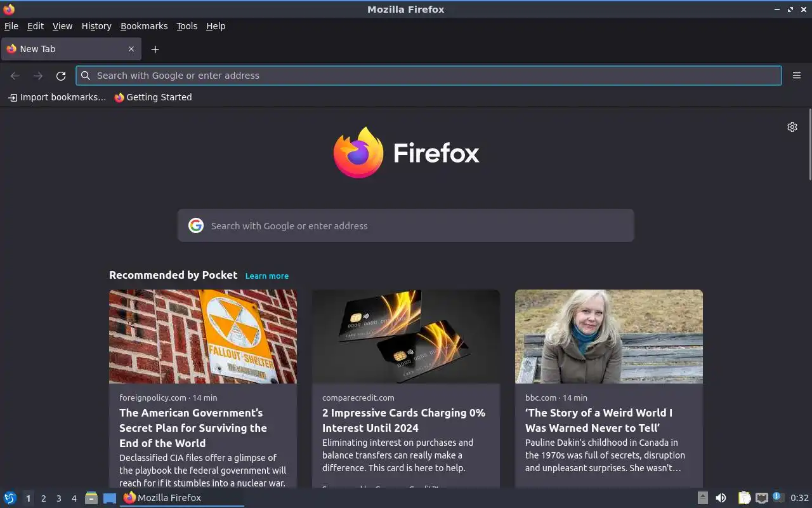Open clipboard manager tray icon

click(744, 498)
